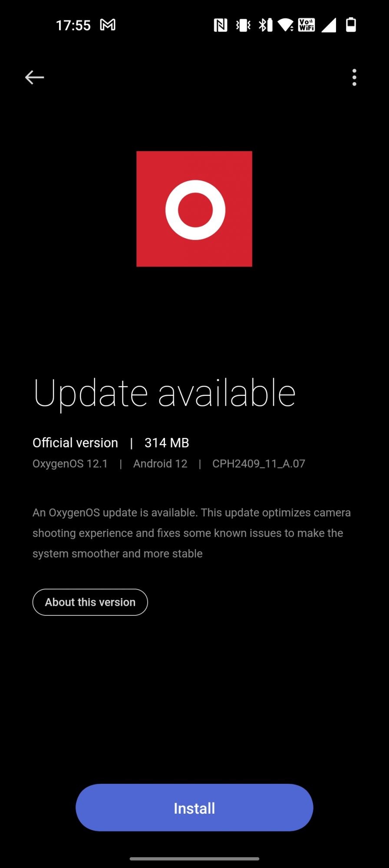Screen dimensions: 389x868
Task: Tap the Update available heading
Action: (165, 393)
